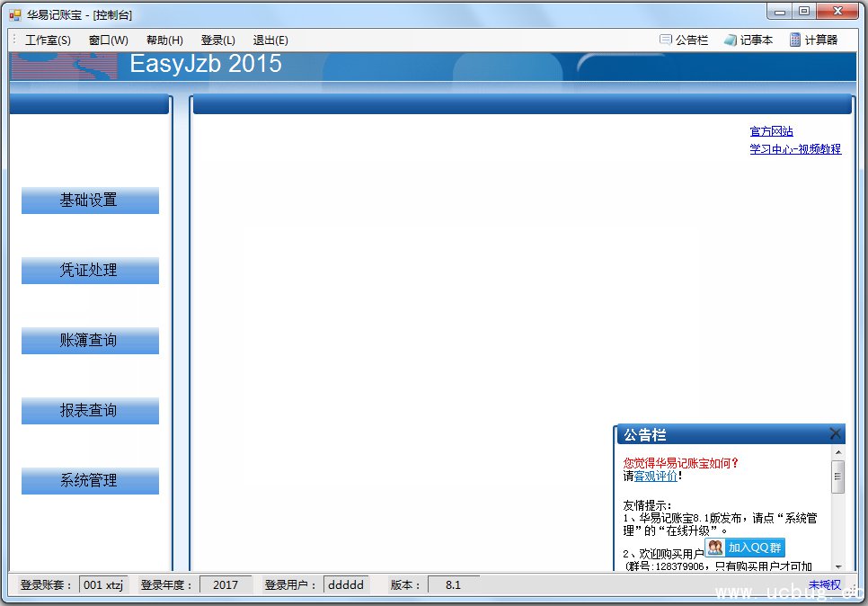Follow the 客观评价 review link

656,476
